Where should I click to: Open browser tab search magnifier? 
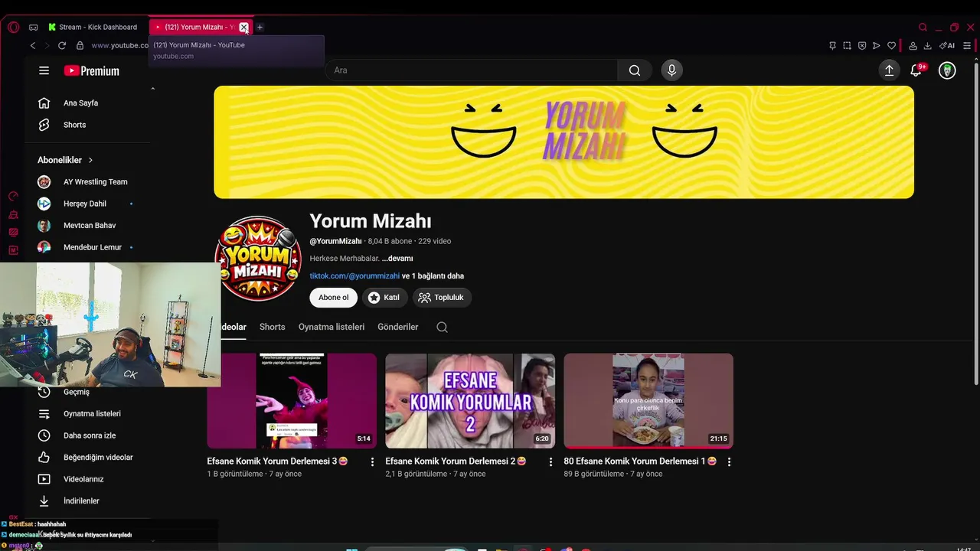pos(923,27)
